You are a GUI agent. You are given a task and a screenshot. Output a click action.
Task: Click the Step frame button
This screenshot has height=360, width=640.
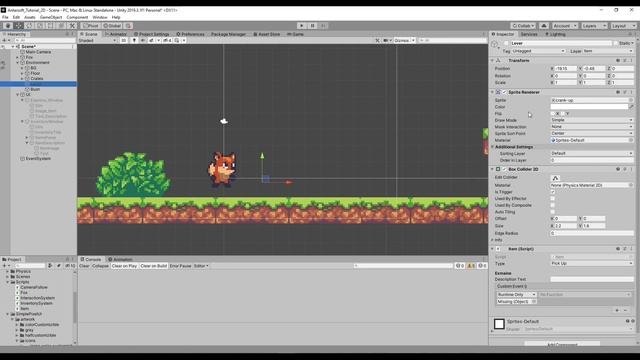[323, 25]
